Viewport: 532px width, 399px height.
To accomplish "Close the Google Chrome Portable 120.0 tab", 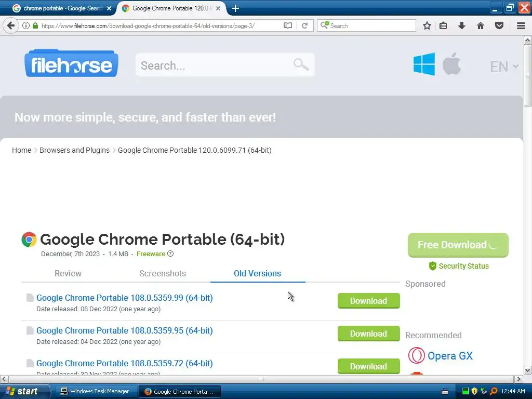I will pyautogui.click(x=218, y=8).
